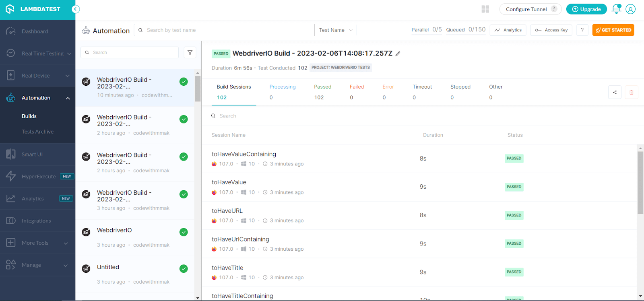Open Smart UI in the sidebar
The image size is (644, 301).
click(38, 155)
